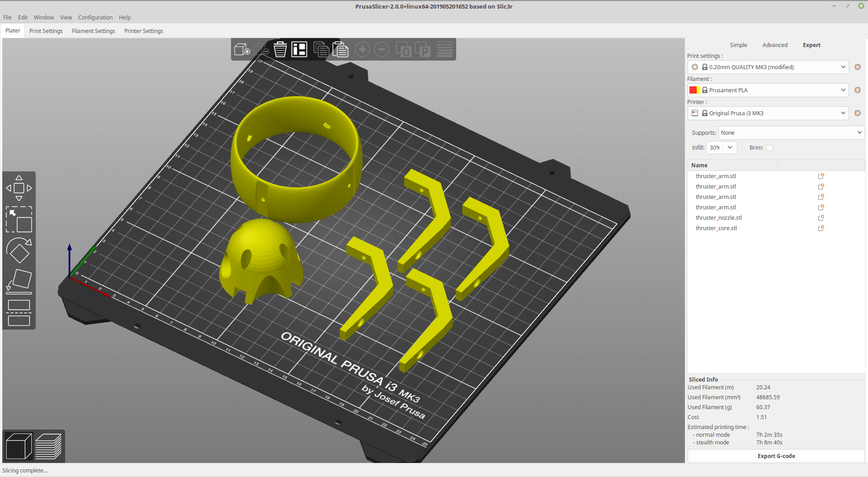Switch to the Advanced mode
The width and height of the screenshot is (868, 477).
pos(774,45)
